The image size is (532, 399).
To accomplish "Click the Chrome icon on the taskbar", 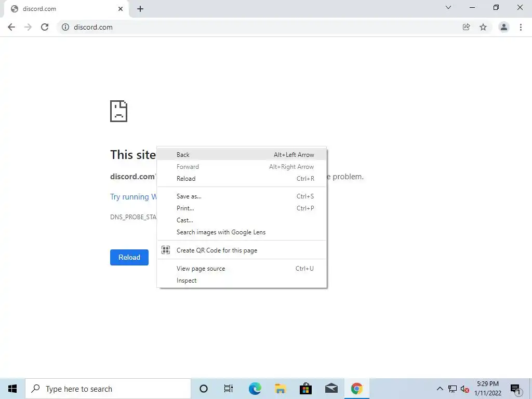I will (x=356, y=389).
